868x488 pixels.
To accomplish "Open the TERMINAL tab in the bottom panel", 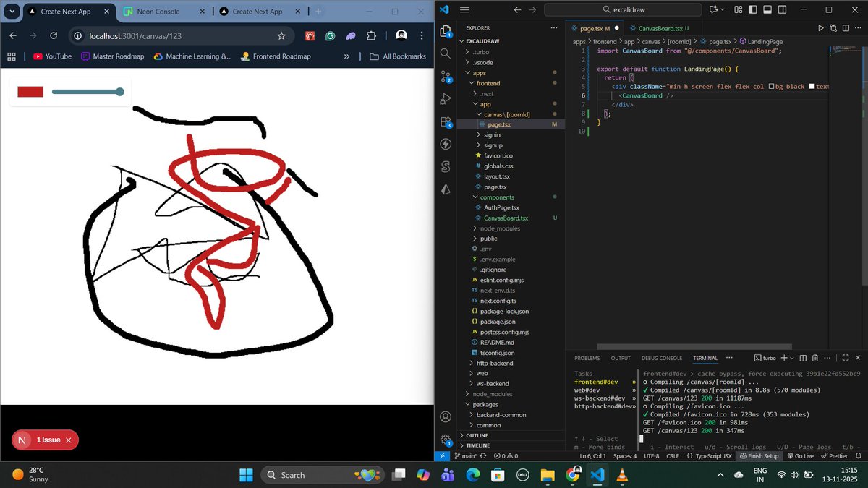I will (x=705, y=358).
